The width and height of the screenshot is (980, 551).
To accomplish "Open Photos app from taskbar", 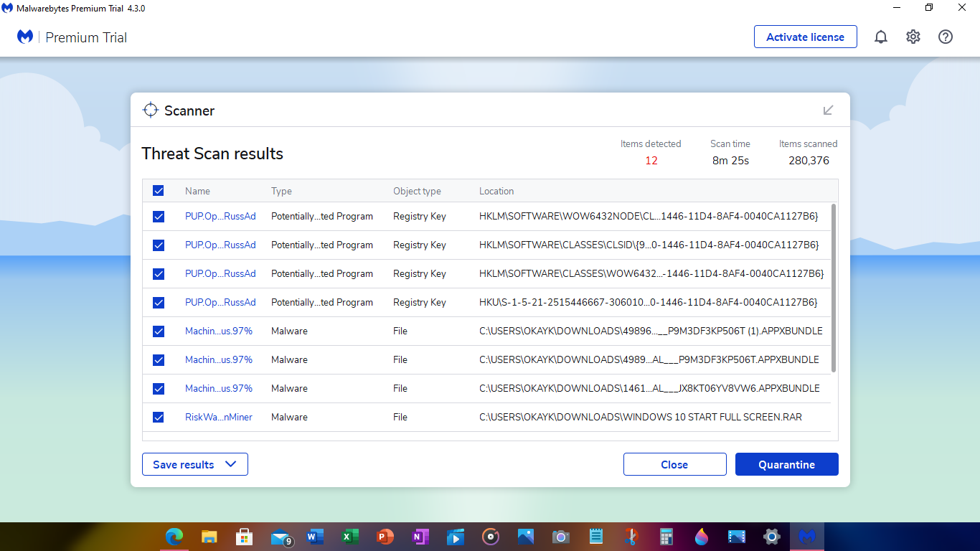I will [x=526, y=536].
